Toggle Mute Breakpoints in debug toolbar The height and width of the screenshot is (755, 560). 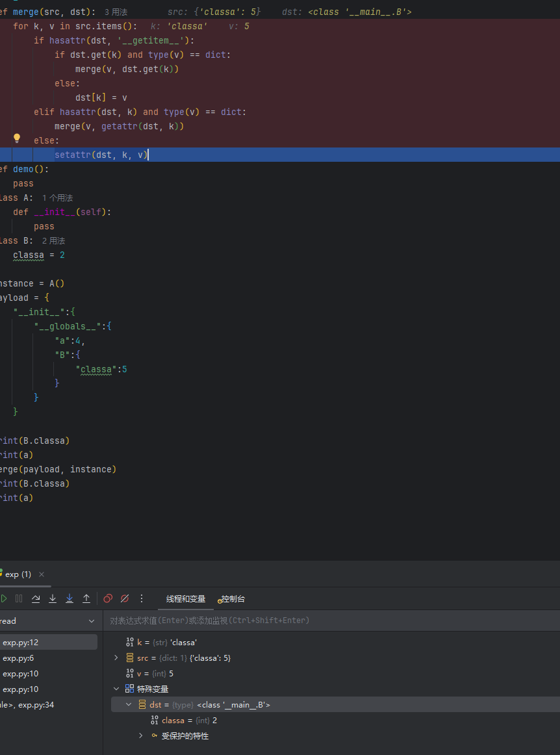click(x=125, y=598)
